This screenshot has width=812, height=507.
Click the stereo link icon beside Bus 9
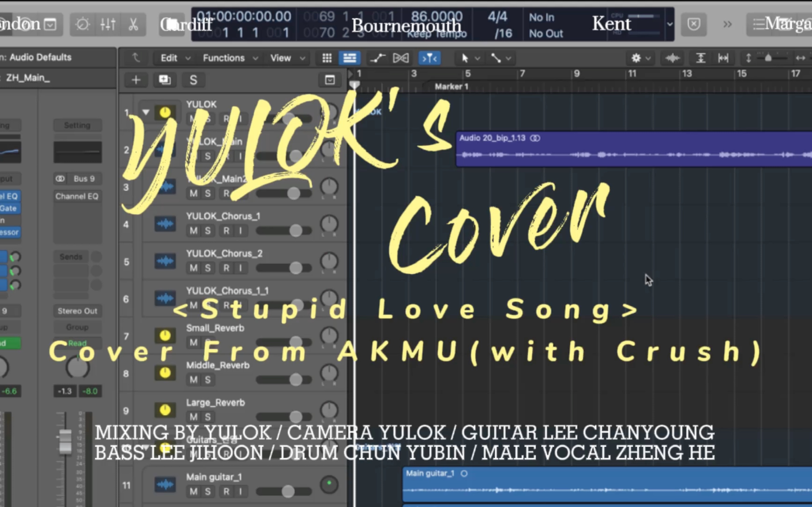coord(60,179)
